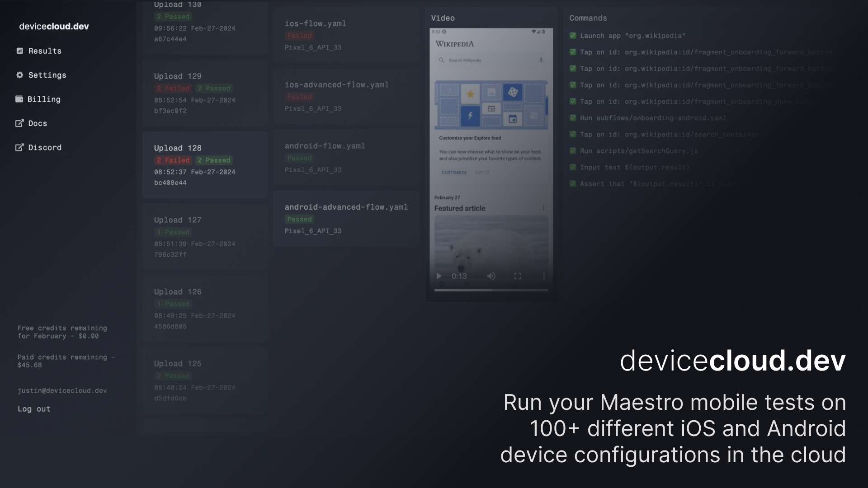This screenshot has height=488, width=868.
Task: Open the Featured article overflow menu
Action: pyautogui.click(x=544, y=208)
